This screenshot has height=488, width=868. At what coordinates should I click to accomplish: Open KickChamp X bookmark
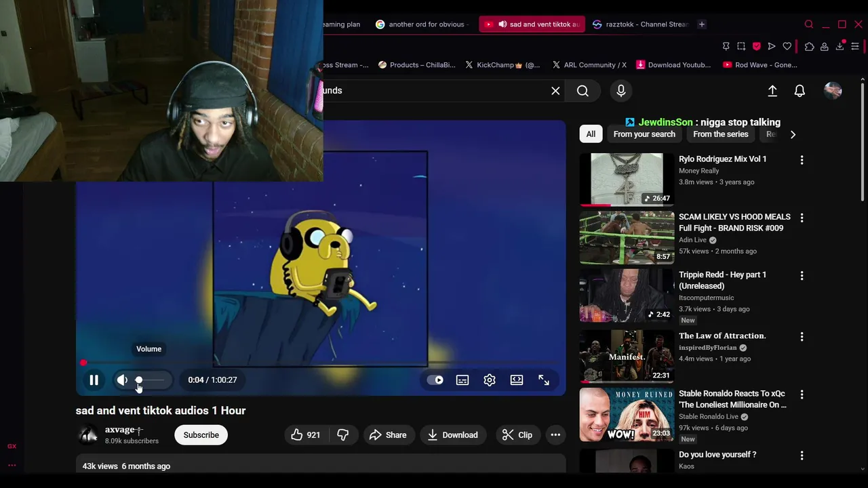click(502, 65)
